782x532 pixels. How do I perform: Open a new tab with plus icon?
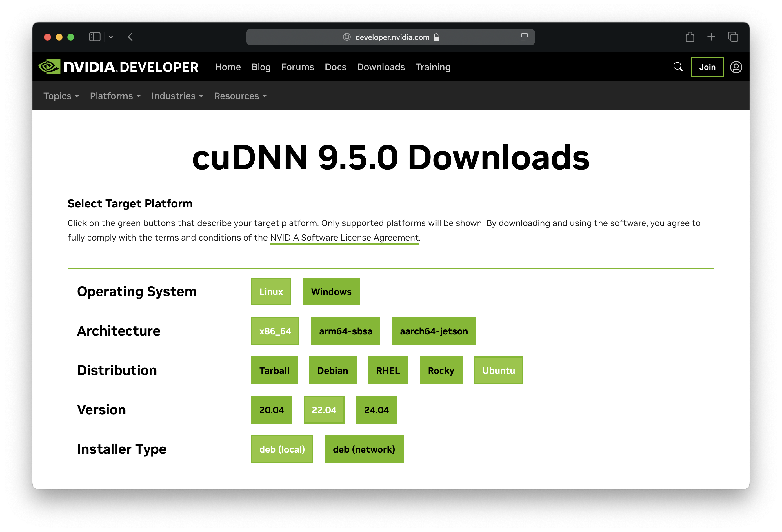tap(711, 37)
